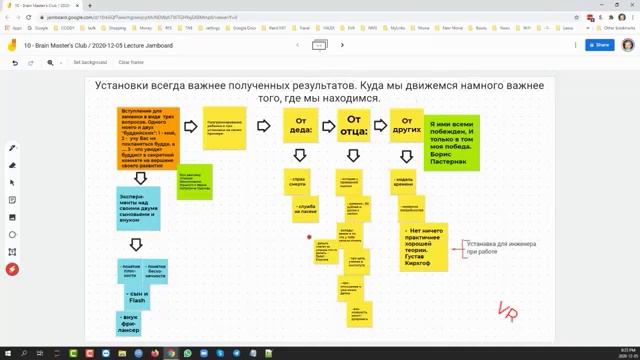Open Task View on the taskbar
The height and width of the screenshot is (360, 640).
(40, 353)
